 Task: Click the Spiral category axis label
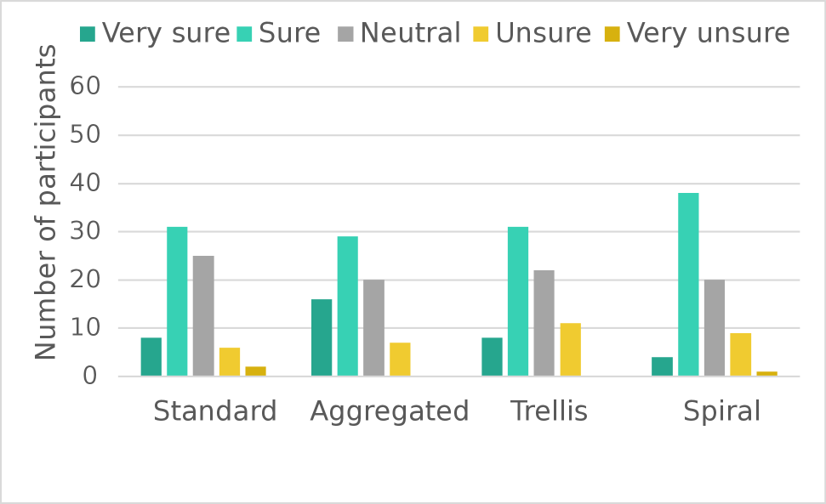click(722, 411)
